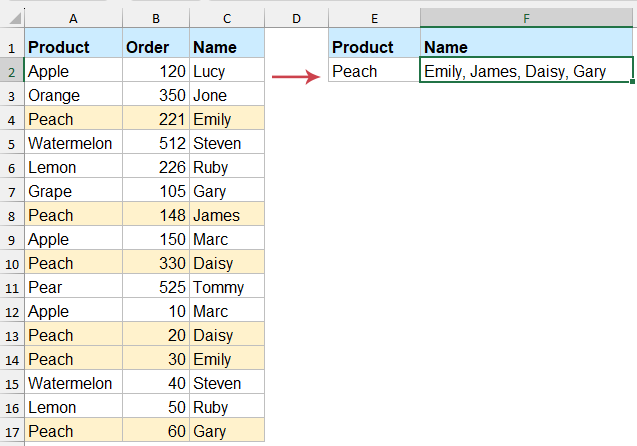Click cell with Emily, James, Daisy, Gary
The width and height of the screenshot is (637, 446).
526,70
